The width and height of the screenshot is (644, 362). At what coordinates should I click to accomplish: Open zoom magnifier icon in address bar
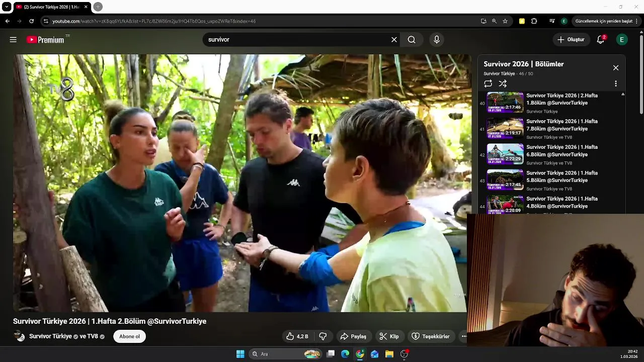click(494, 21)
